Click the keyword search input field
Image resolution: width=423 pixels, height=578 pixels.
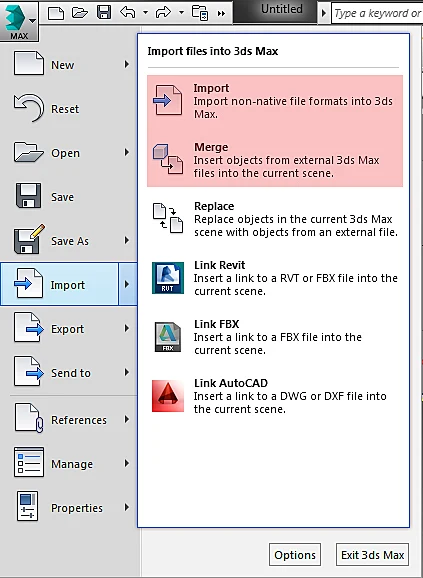(x=377, y=13)
